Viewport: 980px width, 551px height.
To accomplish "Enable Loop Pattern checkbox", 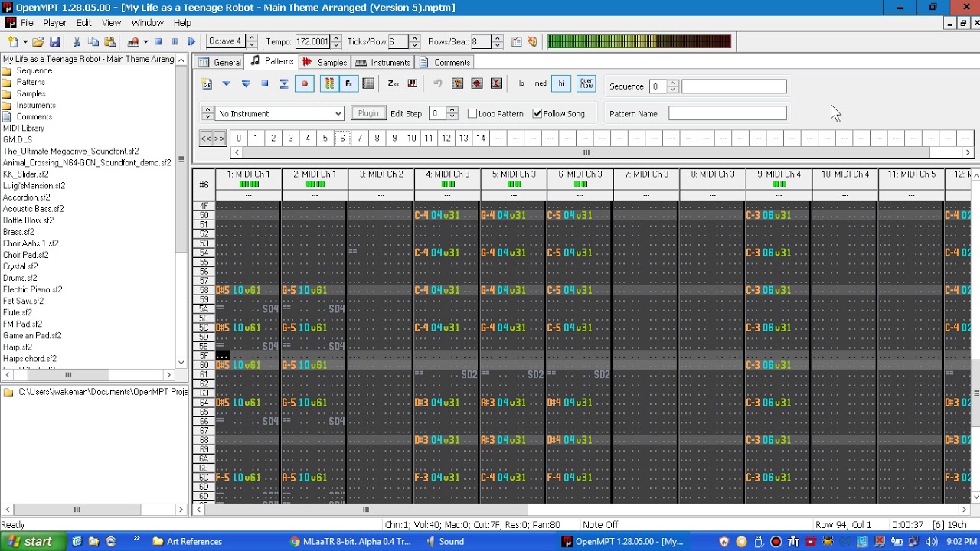I will coord(472,113).
